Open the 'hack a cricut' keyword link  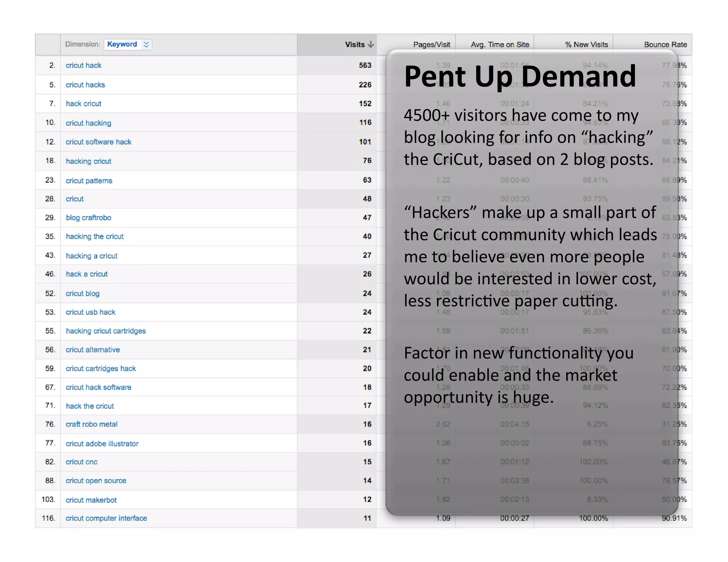(x=87, y=274)
